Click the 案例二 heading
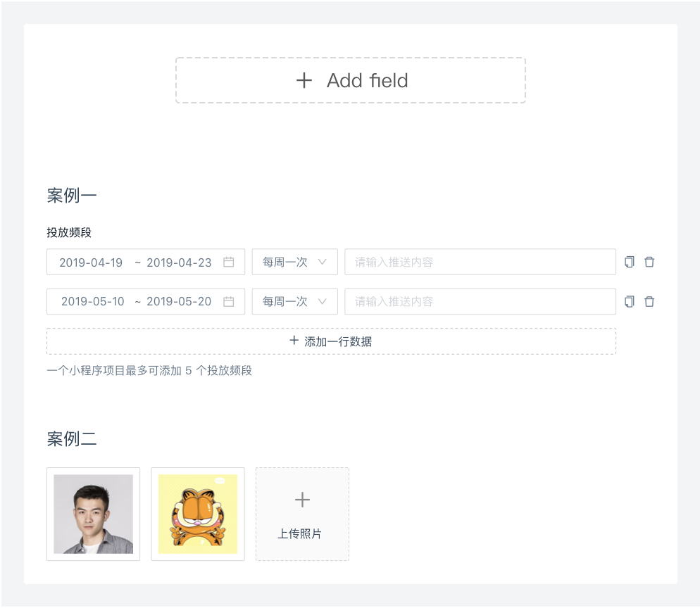The height and width of the screenshot is (608, 700). coord(72,439)
